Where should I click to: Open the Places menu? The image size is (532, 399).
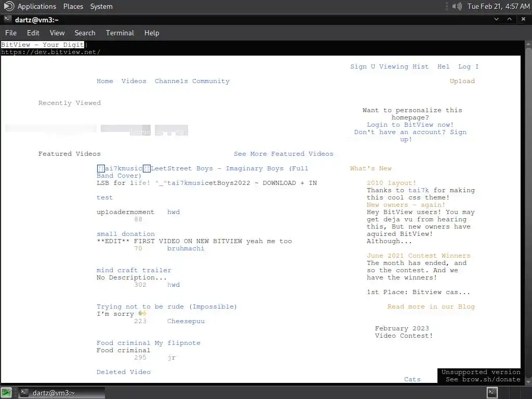[73, 6]
